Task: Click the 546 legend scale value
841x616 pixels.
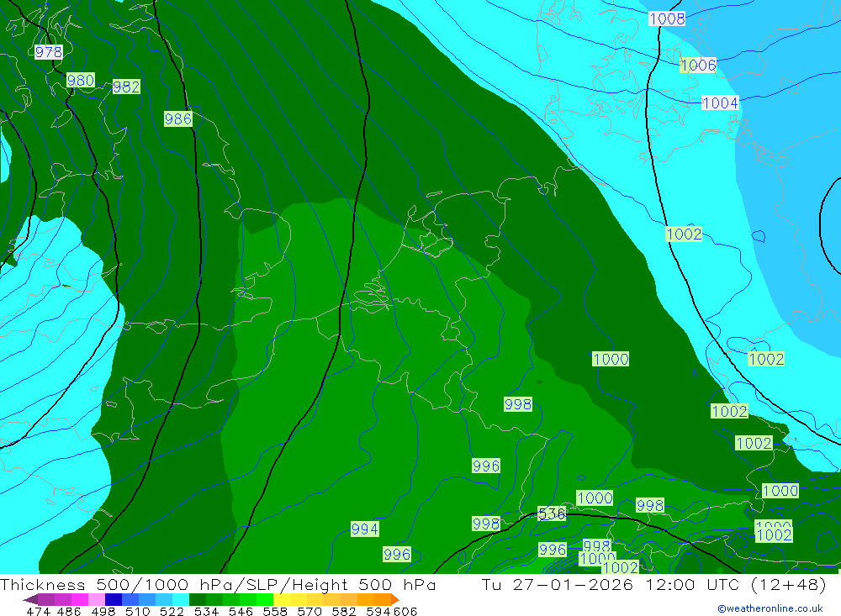Action: (x=241, y=612)
